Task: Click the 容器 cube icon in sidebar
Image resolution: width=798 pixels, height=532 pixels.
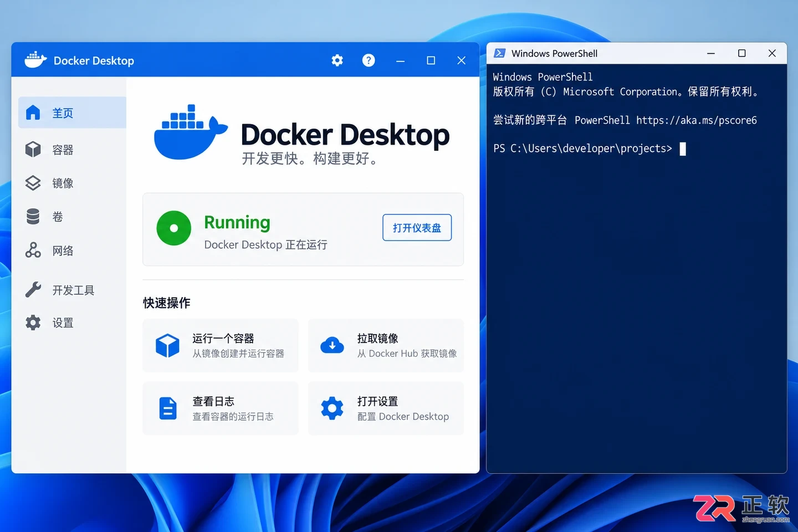Action: pos(33,150)
